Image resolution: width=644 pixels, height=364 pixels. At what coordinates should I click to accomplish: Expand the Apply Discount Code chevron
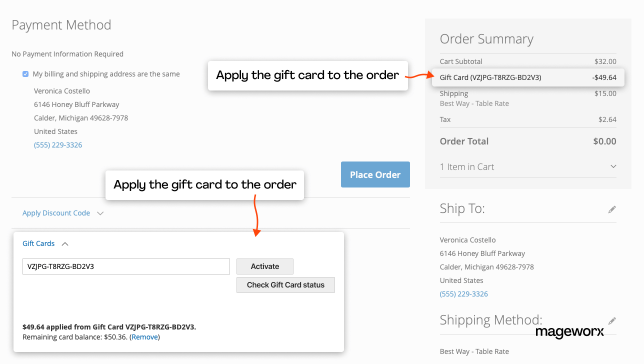(x=100, y=213)
